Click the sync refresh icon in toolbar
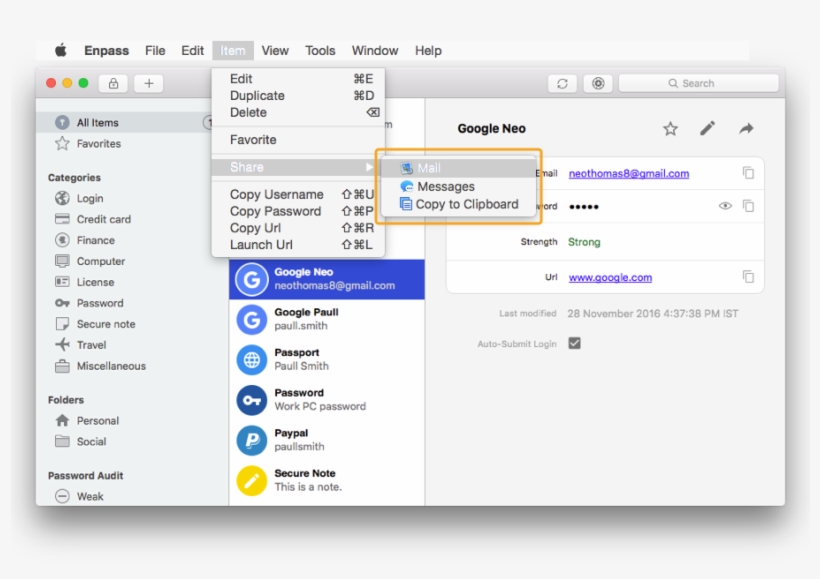 click(561, 83)
